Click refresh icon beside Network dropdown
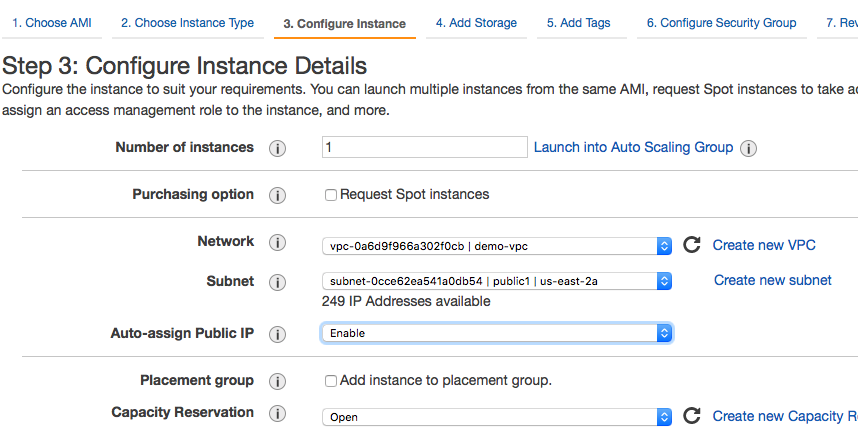Screen dimensions: 858x433 [x=691, y=245]
